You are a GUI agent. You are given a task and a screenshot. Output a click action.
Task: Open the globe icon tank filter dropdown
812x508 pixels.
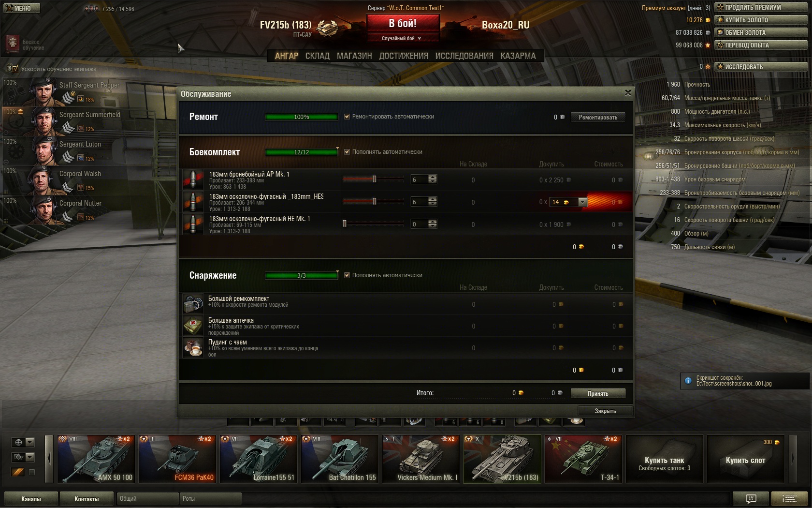[x=24, y=442]
